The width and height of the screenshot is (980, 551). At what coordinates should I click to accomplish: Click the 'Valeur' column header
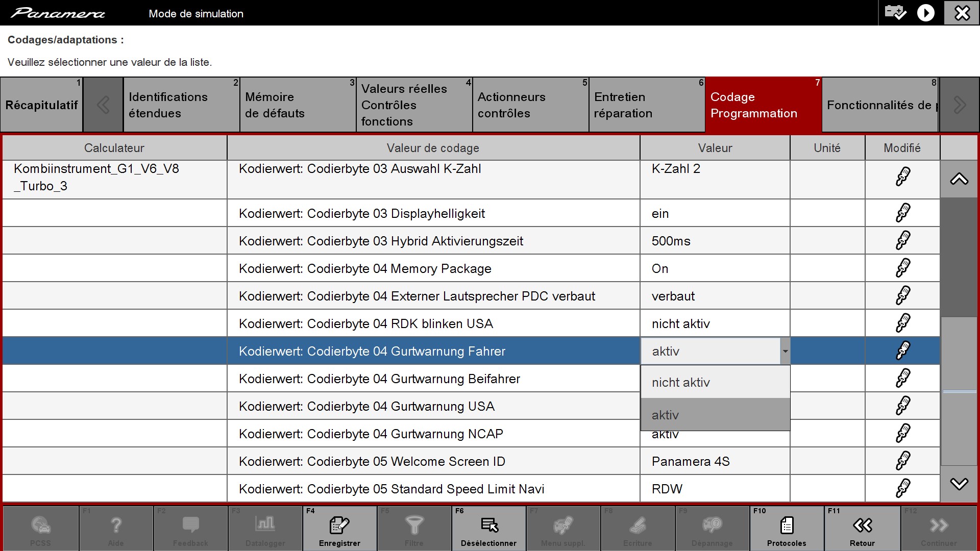pos(715,148)
